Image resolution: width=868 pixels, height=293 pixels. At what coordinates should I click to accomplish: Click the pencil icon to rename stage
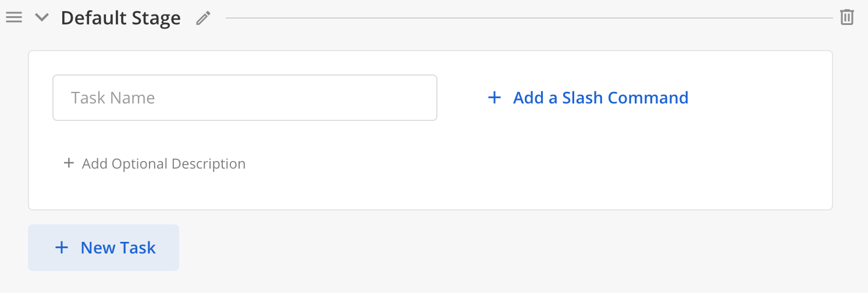[x=202, y=18]
